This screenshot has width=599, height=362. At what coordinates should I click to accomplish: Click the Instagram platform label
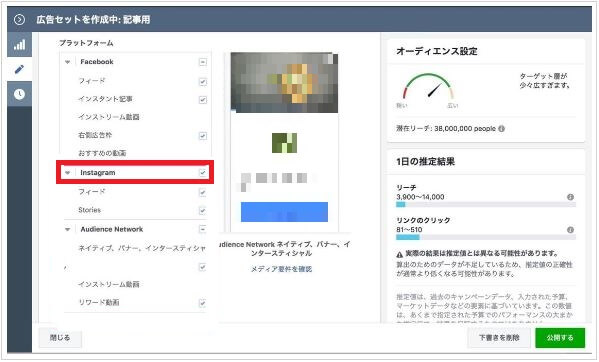98,173
